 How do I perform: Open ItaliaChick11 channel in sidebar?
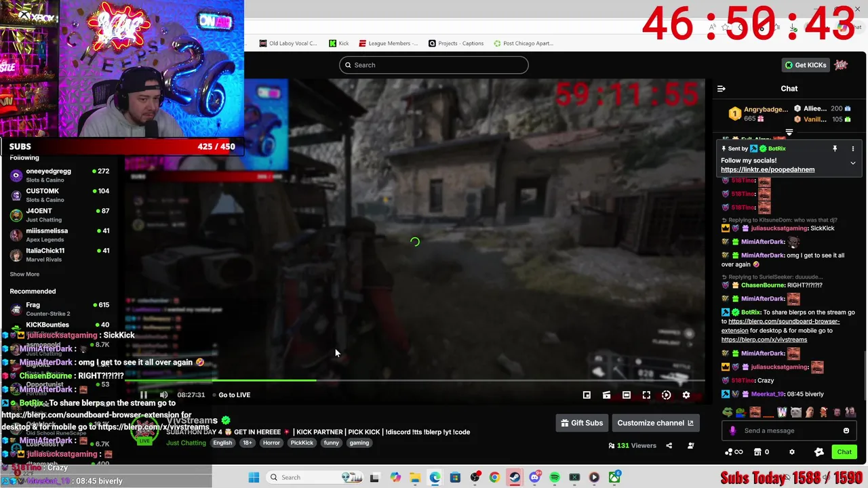60,255
